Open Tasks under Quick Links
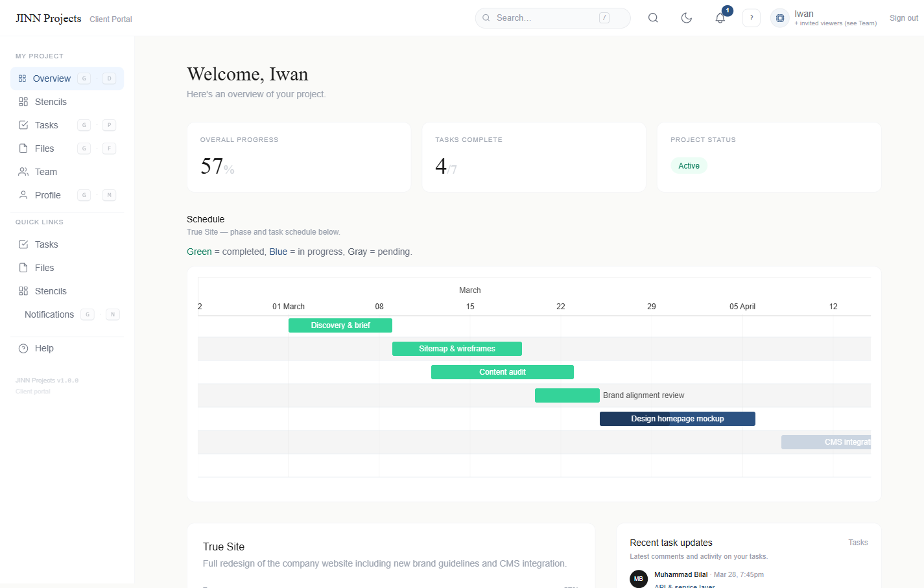Viewport: 924px width, 588px height. click(67, 244)
